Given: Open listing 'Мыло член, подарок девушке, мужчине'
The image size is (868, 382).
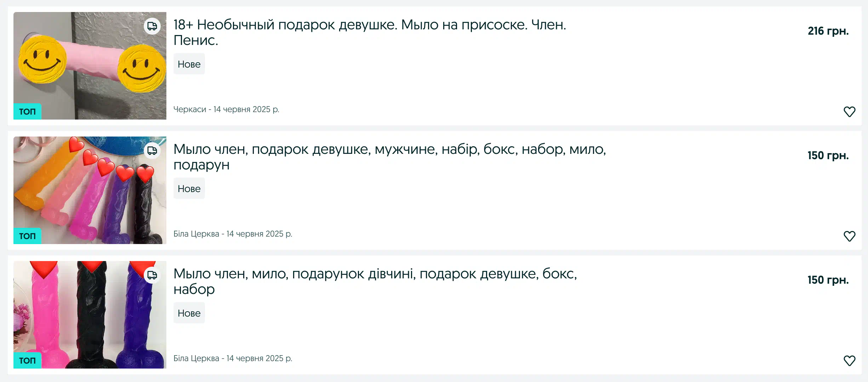Looking at the screenshot, I should (389, 157).
